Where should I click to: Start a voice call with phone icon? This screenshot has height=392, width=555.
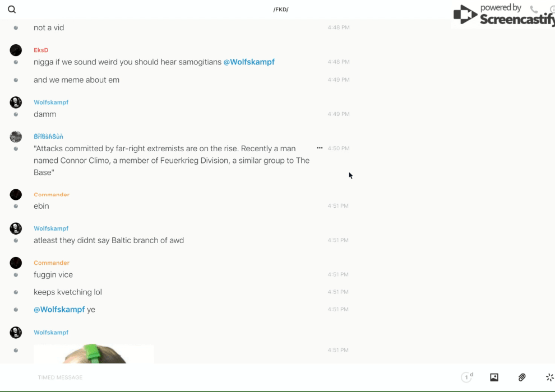(x=534, y=10)
